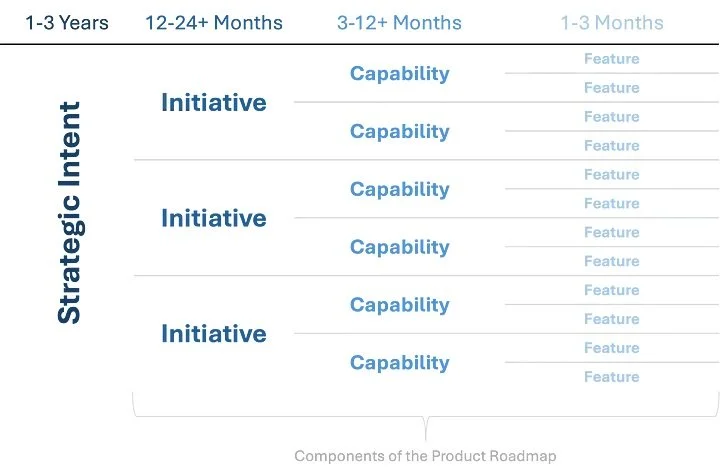Select the bottom Initiative label
The width and height of the screenshot is (720, 475).
213,333
